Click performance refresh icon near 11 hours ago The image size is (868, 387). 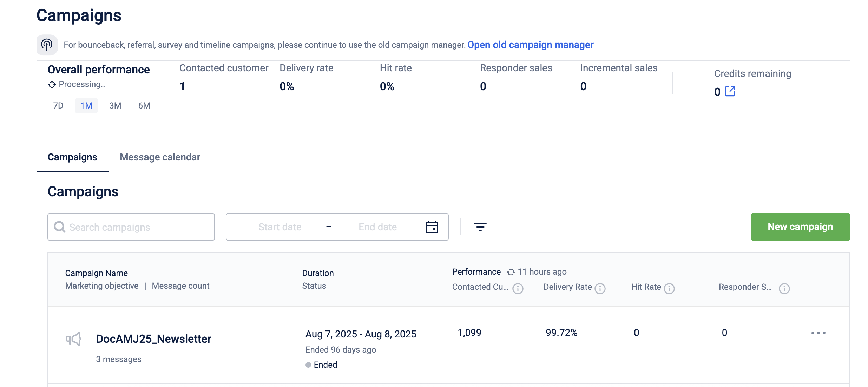point(511,272)
